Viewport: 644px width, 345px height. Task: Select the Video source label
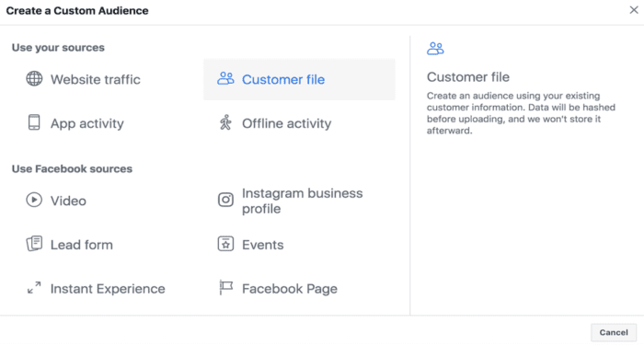68,201
